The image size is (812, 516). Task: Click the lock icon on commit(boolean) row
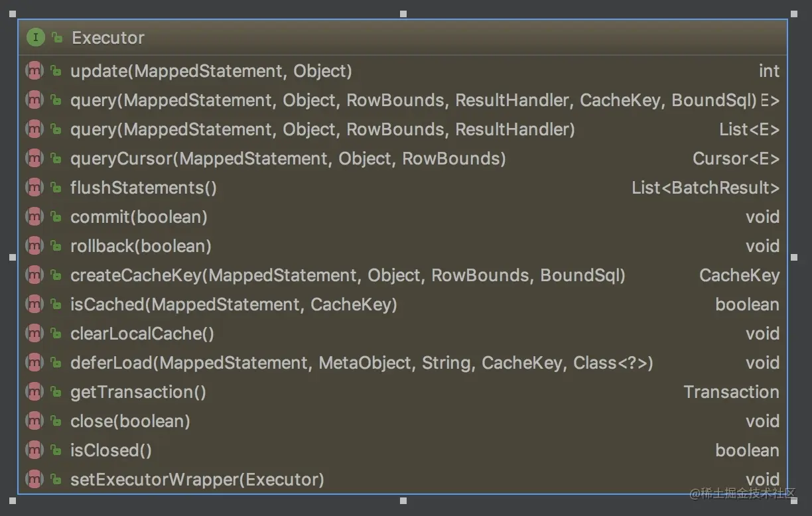pos(56,217)
